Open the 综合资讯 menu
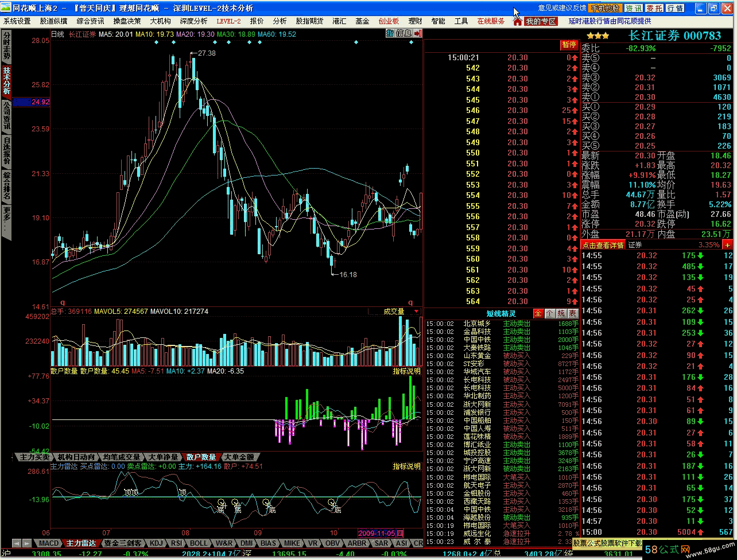 [91, 21]
